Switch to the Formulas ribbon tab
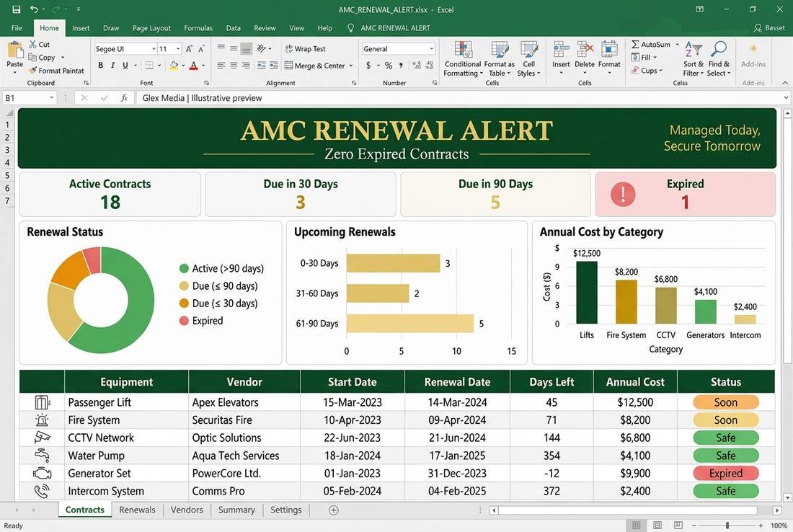Image resolution: width=793 pixels, height=532 pixels. click(x=198, y=28)
